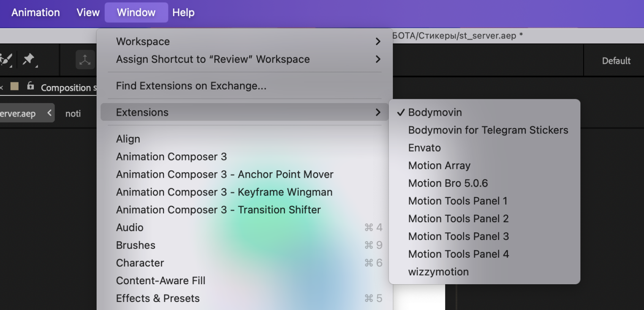Image resolution: width=644 pixels, height=310 pixels.
Task: Toggle the composition panel lock icon
Action: point(30,87)
